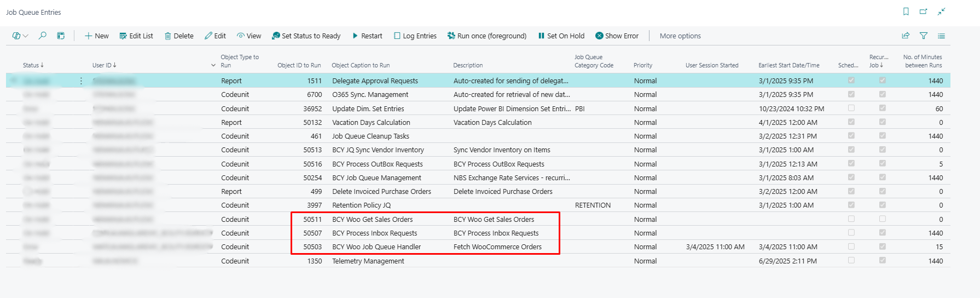980x298 pixels.
Task: Select BCY JQ Sync Vendor Inventory caption
Action: click(x=378, y=150)
